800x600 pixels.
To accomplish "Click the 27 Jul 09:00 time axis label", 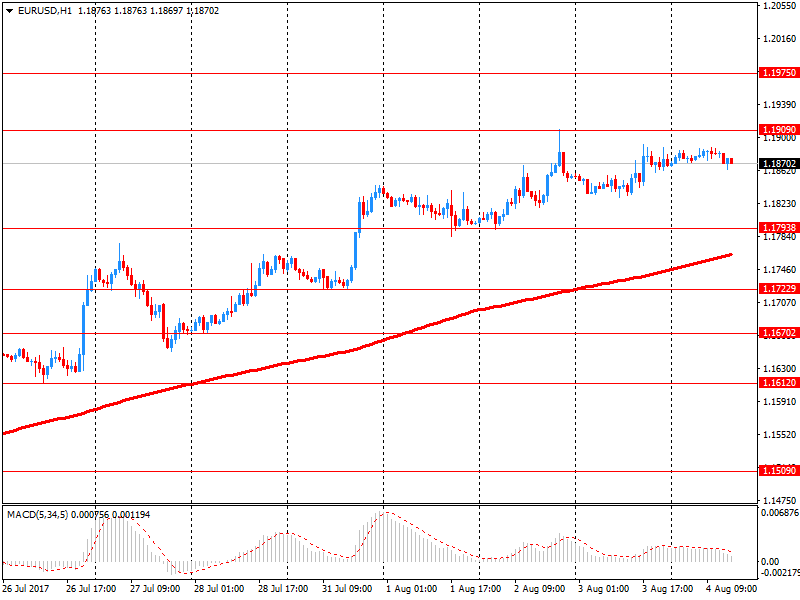I will pos(155,589).
